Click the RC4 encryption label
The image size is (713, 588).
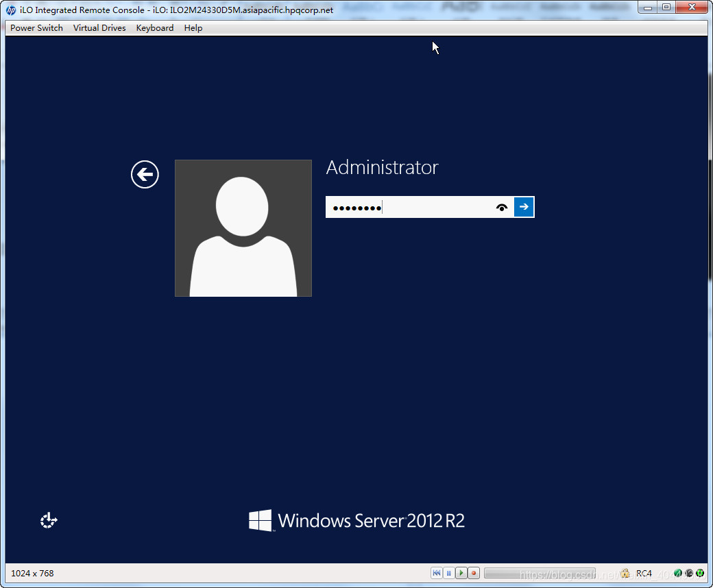[x=644, y=573]
